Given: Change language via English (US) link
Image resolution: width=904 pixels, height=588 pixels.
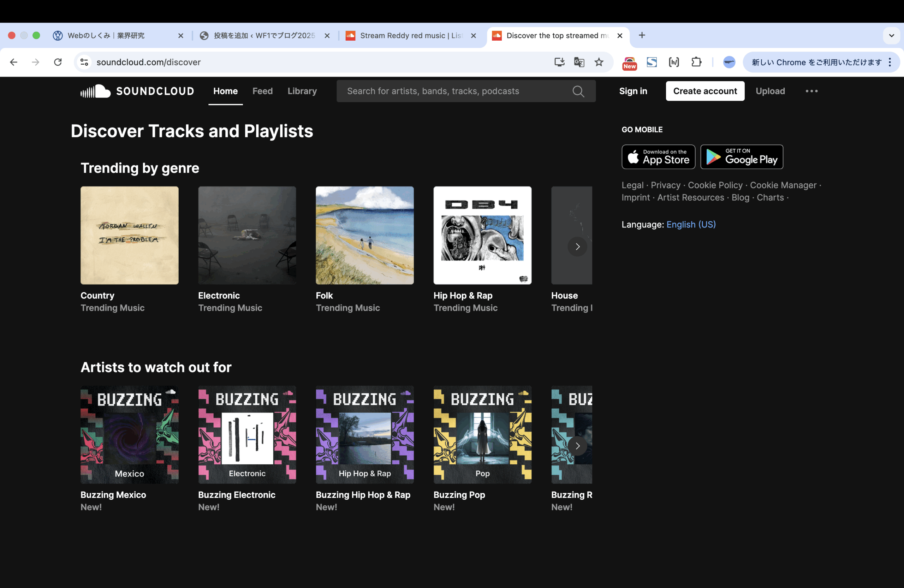Looking at the screenshot, I should pos(691,225).
